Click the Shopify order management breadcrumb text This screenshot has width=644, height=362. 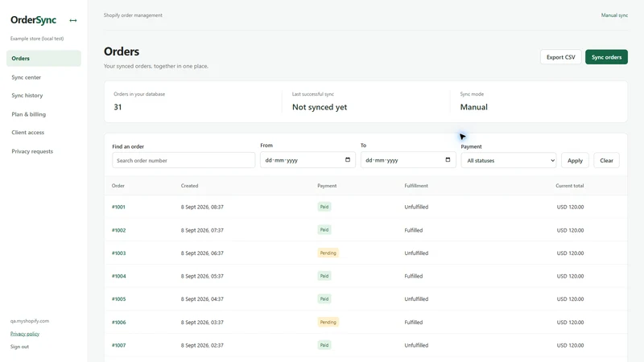point(133,15)
